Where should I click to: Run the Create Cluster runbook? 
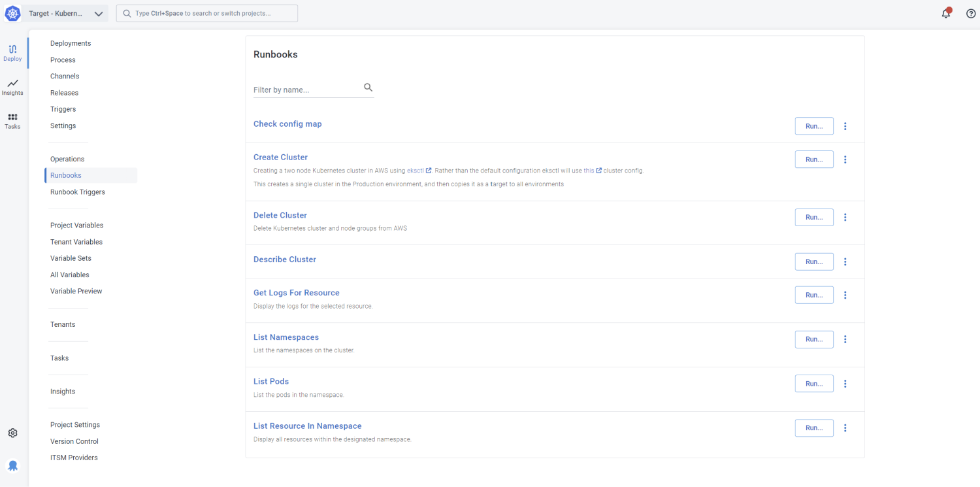pyautogui.click(x=813, y=160)
